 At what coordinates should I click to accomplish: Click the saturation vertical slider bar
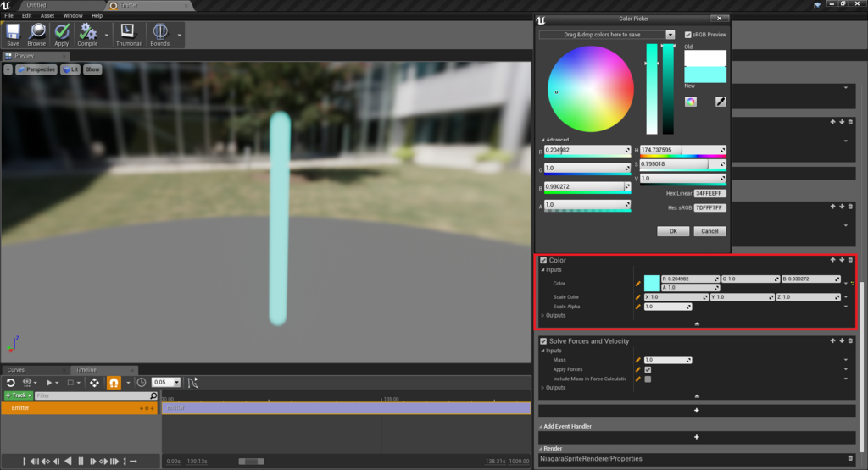point(652,89)
